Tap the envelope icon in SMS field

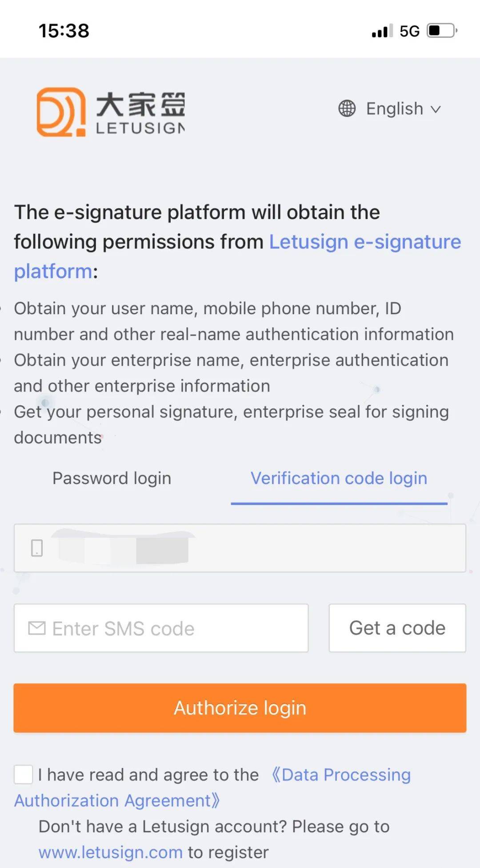coord(37,628)
